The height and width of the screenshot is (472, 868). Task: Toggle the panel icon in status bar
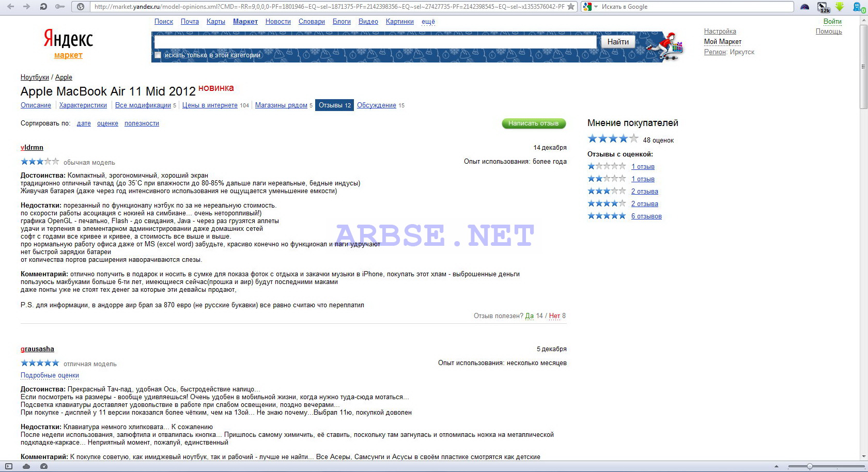coord(9,466)
